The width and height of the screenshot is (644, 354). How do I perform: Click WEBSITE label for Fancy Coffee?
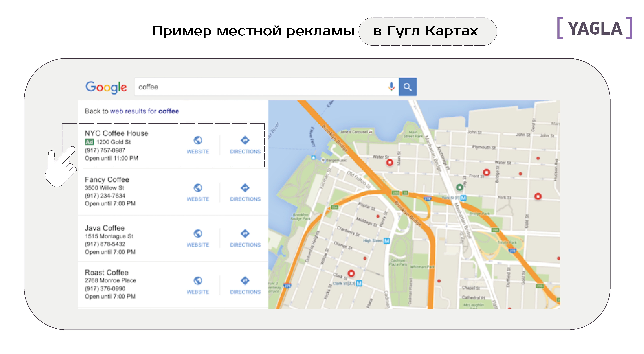pyautogui.click(x=198, y=199)
